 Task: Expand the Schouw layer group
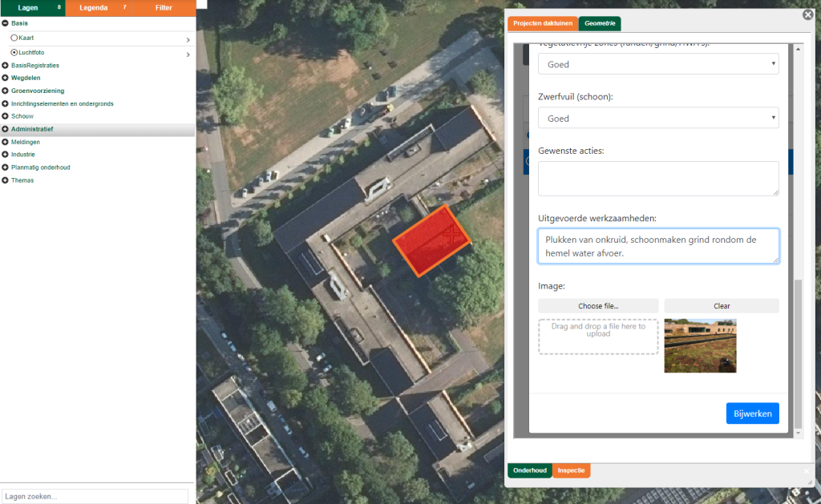[6, 116]
